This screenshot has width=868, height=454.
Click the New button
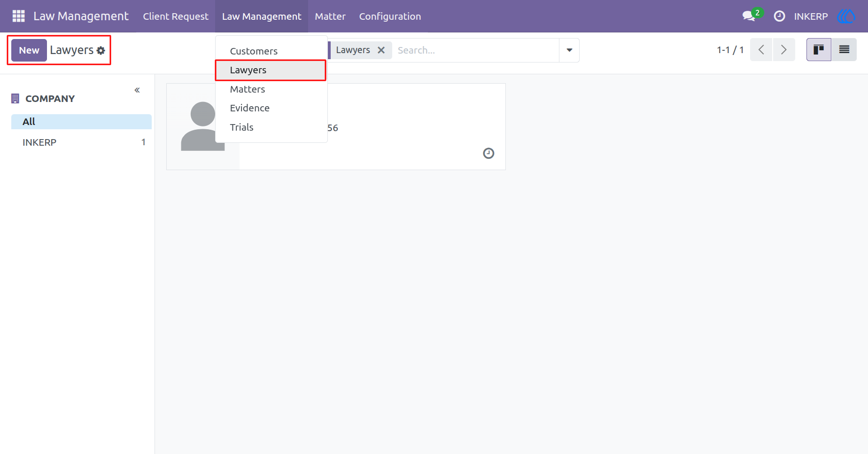tap(29, 50)
